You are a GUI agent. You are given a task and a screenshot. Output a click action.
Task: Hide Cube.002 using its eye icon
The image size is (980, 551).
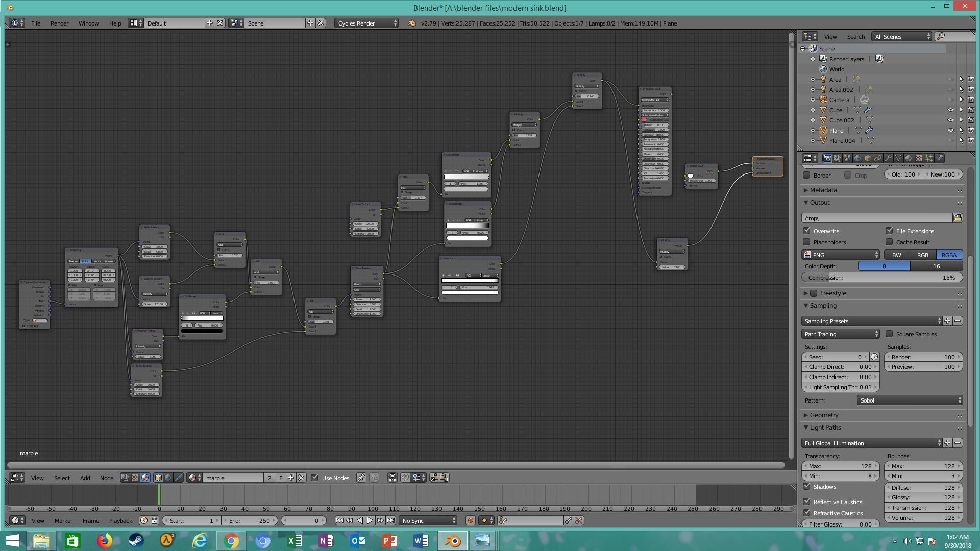[950, 120]
